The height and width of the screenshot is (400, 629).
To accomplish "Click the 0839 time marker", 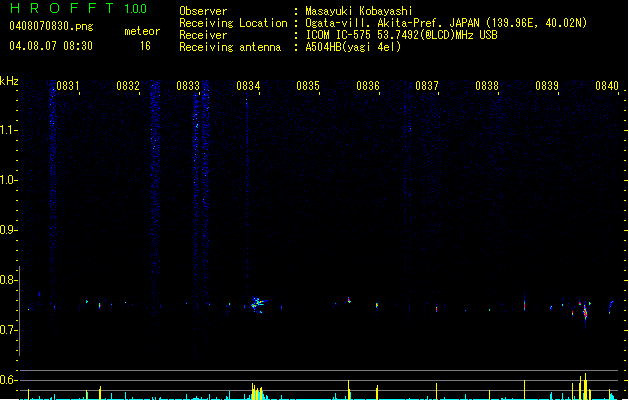I will point(547,86).
